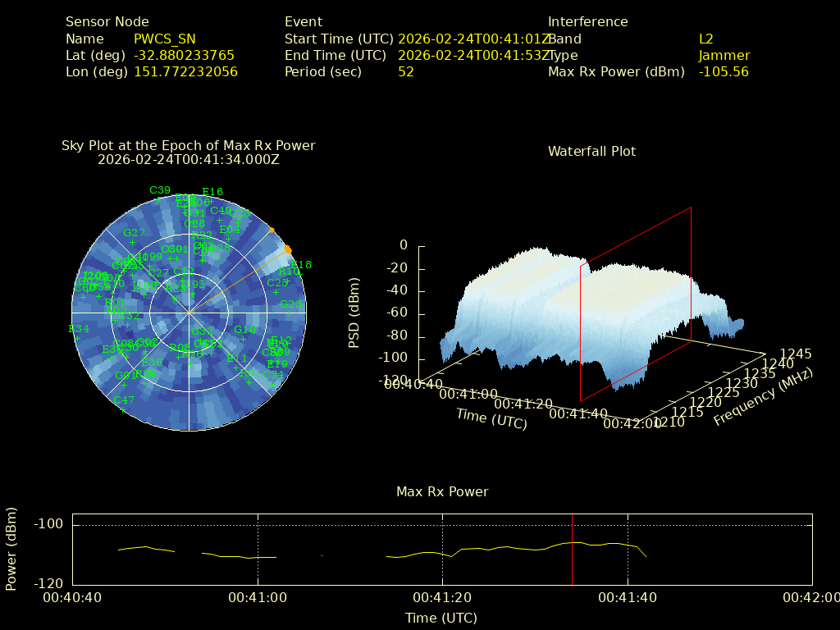Viewport: 840px width, 630px height.
Task: Click the E34 satellite marker
Action: point(79,330)
